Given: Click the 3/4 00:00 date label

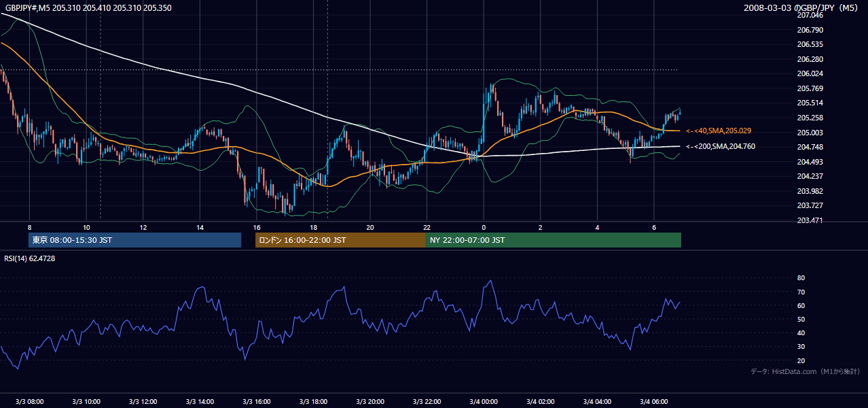Looking at the screenshot, I should coord(484,401).
